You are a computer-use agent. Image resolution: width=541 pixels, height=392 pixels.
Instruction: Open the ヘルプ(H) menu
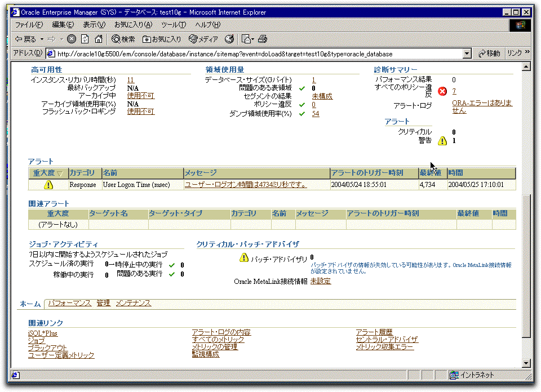click(x=208, y=25)
